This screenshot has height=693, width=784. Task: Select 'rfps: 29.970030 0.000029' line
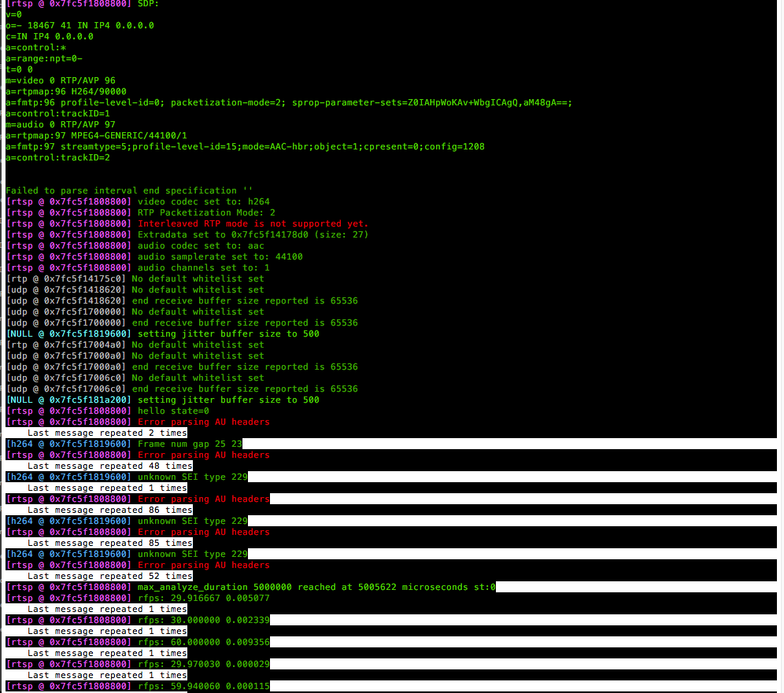pos(204,664)
